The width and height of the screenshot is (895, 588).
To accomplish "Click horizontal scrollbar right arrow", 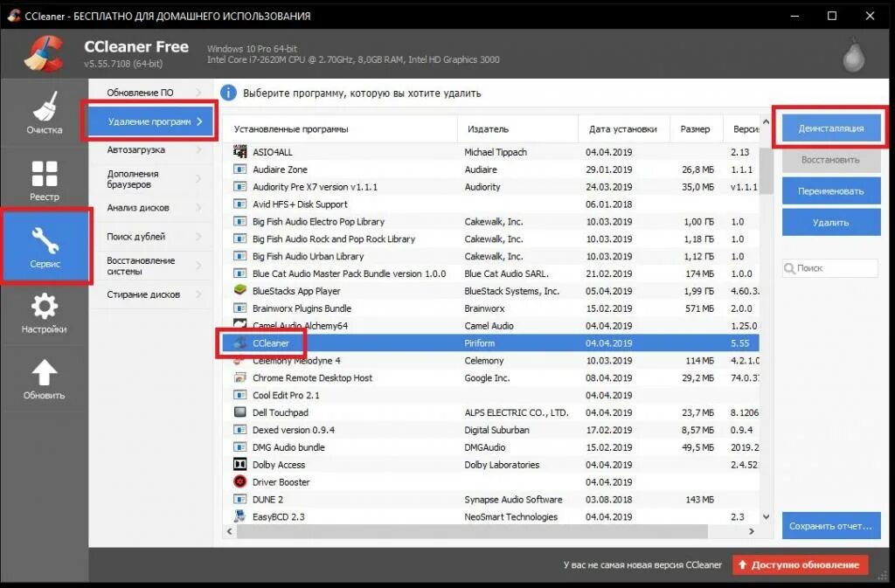I will 752,531.
